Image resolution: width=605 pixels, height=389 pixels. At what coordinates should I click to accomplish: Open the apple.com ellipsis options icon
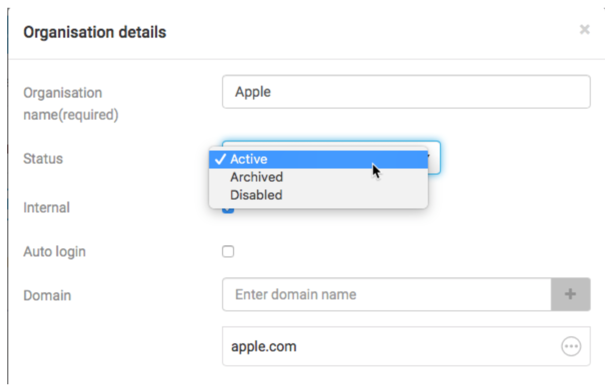(571, 346)
